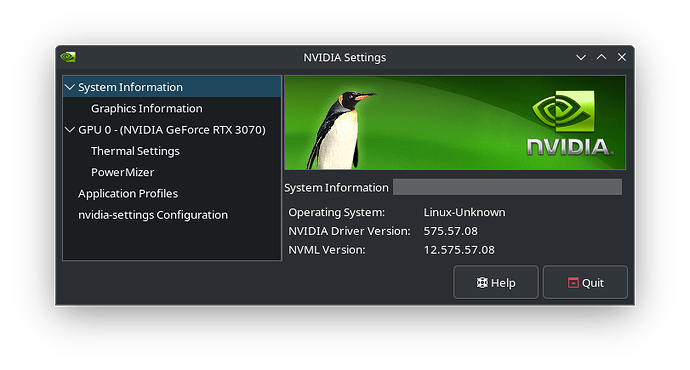Minimize the NVIDIA Settings window
690x370 pixels.
(581, 57)
